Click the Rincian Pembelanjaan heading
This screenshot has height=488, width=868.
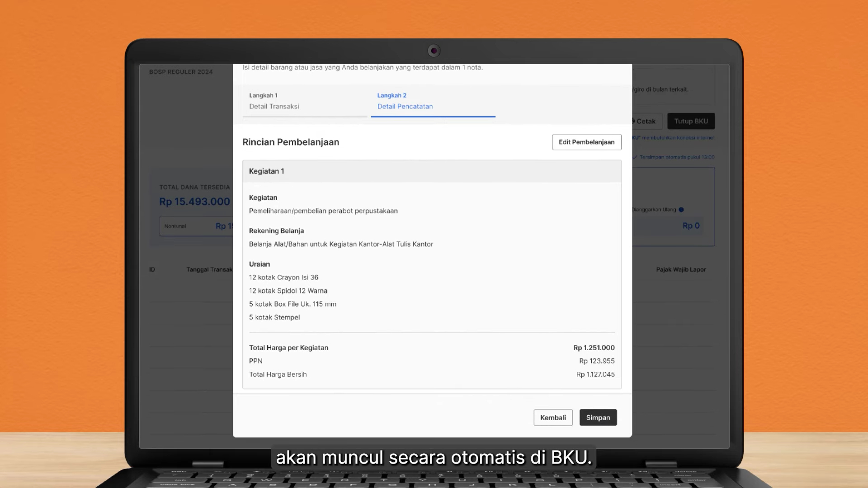pyautogui.click(x=291, y=142)
